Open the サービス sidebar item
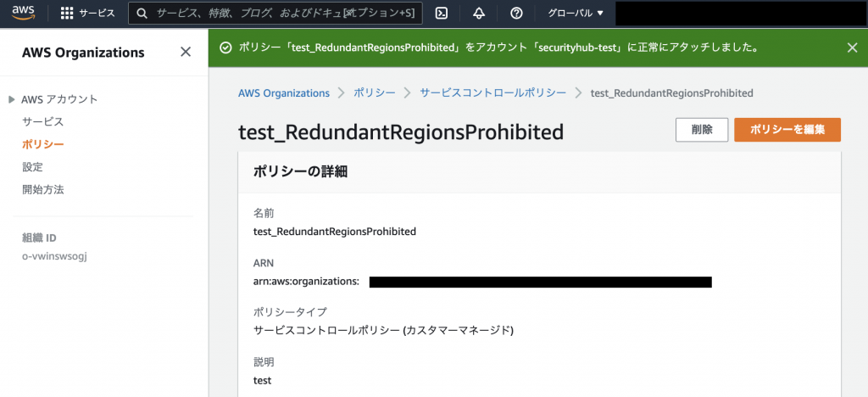 coord(42,122)
